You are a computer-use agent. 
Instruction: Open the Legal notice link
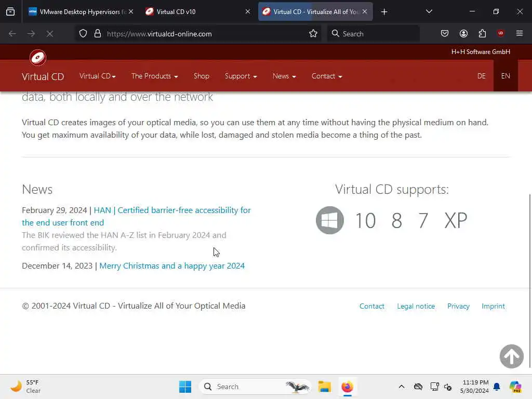click(x=416, y=306)
